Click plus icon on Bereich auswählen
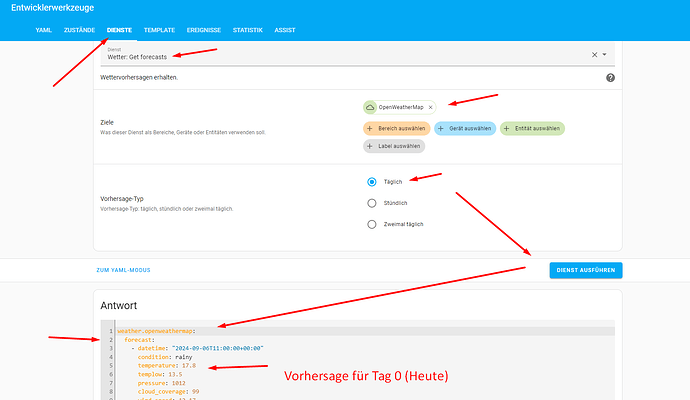 (x=370, y=128)
